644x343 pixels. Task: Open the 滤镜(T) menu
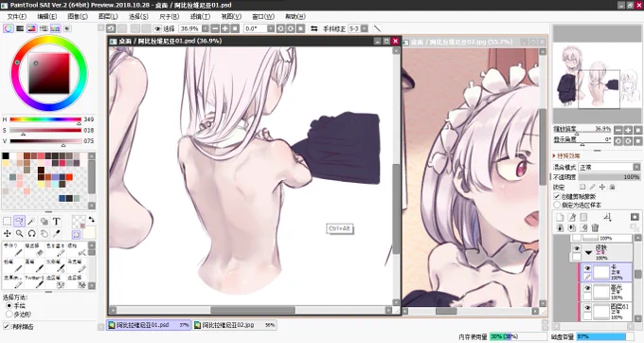(200, 16)
